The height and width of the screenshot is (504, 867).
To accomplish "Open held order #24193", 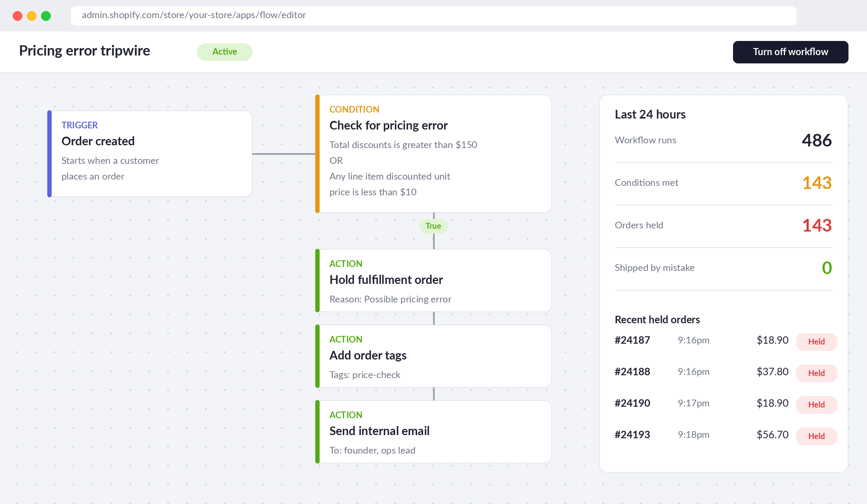I will coord(632,435).
